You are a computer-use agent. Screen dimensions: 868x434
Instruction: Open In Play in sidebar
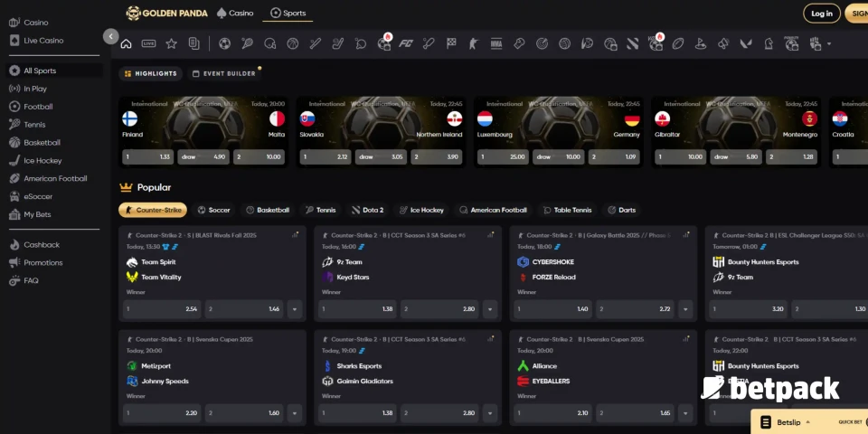pos(35,89)
